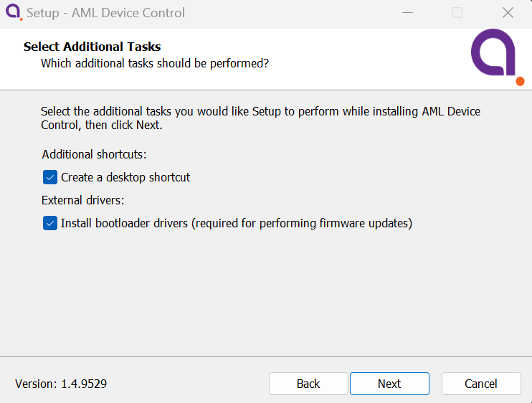Screen dimensions: 532x403
Task: Click the orange dot of the large AML logo
Action: [520, 82]
